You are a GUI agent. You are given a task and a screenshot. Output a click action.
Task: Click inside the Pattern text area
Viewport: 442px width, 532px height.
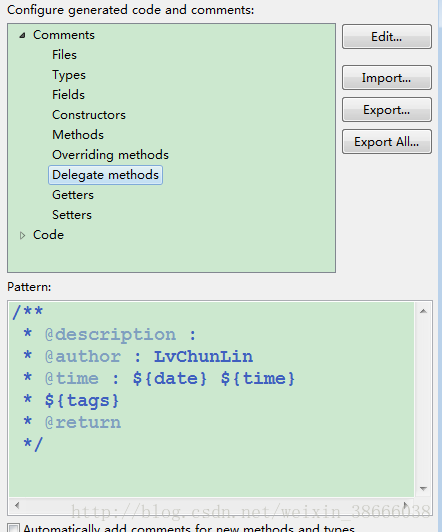[211, 400]
